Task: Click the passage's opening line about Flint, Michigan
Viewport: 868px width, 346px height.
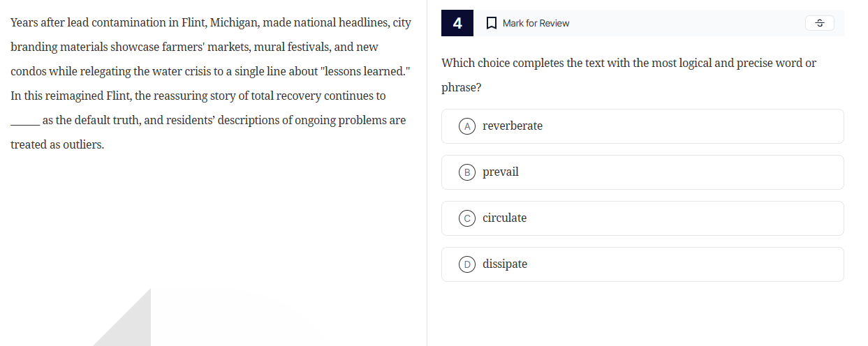Action: click(x=211, y=23)
